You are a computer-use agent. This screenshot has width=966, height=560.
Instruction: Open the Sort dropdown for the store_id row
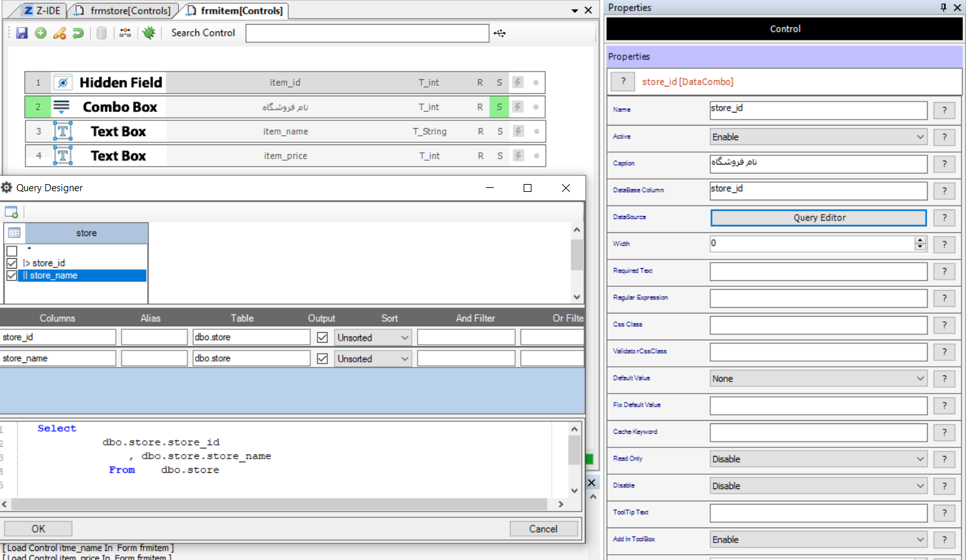coord(373,338)
